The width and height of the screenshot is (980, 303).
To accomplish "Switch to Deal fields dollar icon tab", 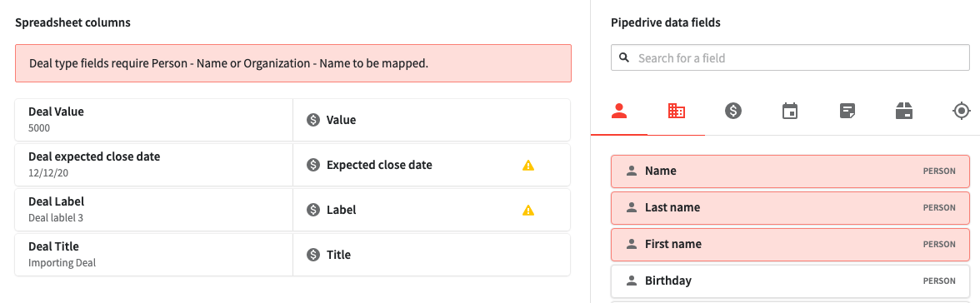I will (733, 112).
